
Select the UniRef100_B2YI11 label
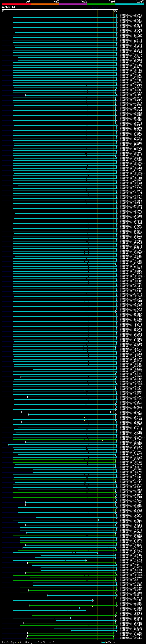[131, 407]
